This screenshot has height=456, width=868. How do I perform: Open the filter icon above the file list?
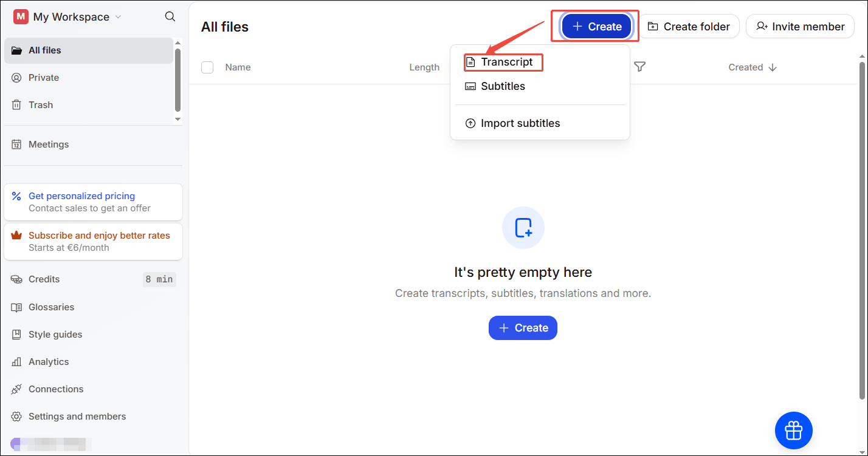tap(639, 67)
